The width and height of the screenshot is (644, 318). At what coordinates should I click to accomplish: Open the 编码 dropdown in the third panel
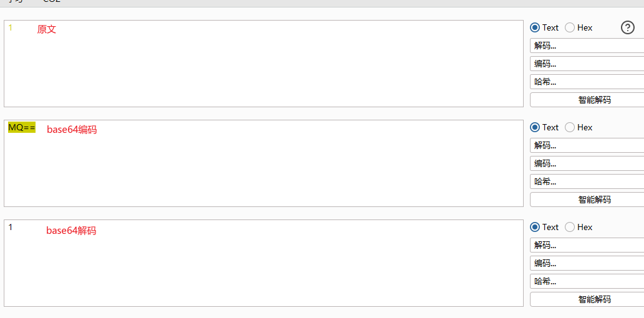tap(586, 263)
